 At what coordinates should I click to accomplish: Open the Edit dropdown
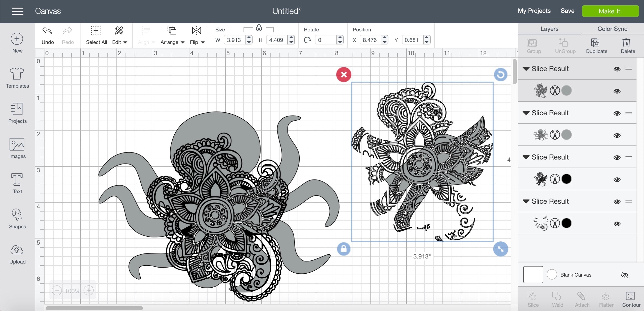(x=119, y=35)
